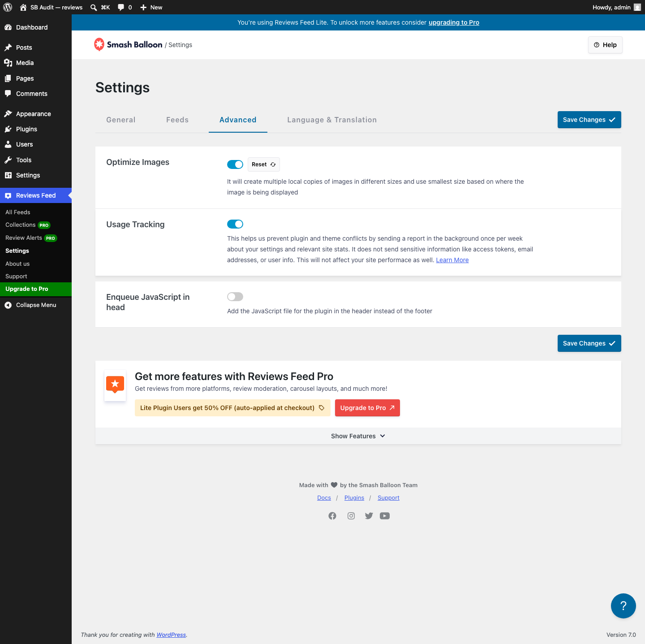The height and width of the screenshot is (644, 645).
Task: Enable Enqueue JavaScript in head toggle
Action: coord(235,297)
